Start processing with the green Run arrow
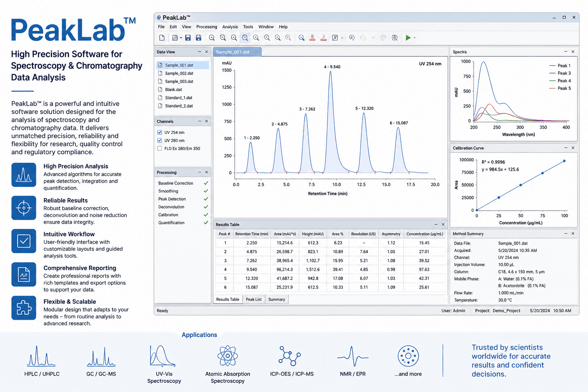Viewport: 588px width, 392px height. [408, 38]
